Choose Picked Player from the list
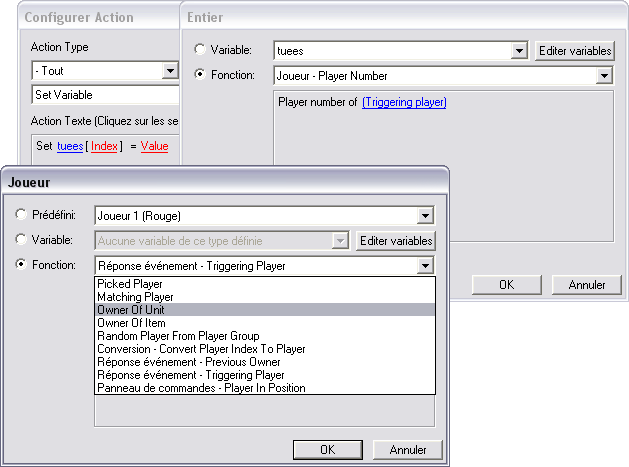This screenshot has width=629, height=467. click(131, 284)
